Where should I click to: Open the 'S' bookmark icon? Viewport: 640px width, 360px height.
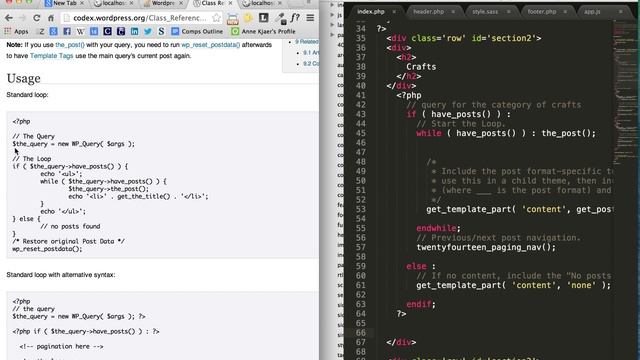coord(161,31)
